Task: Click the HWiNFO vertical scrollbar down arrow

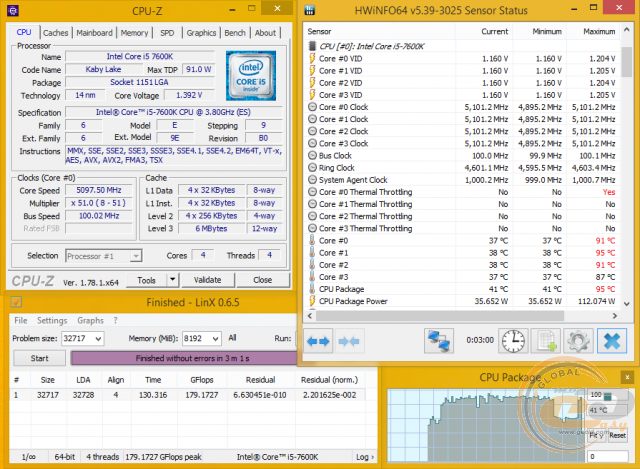Action: coord(627,304)
